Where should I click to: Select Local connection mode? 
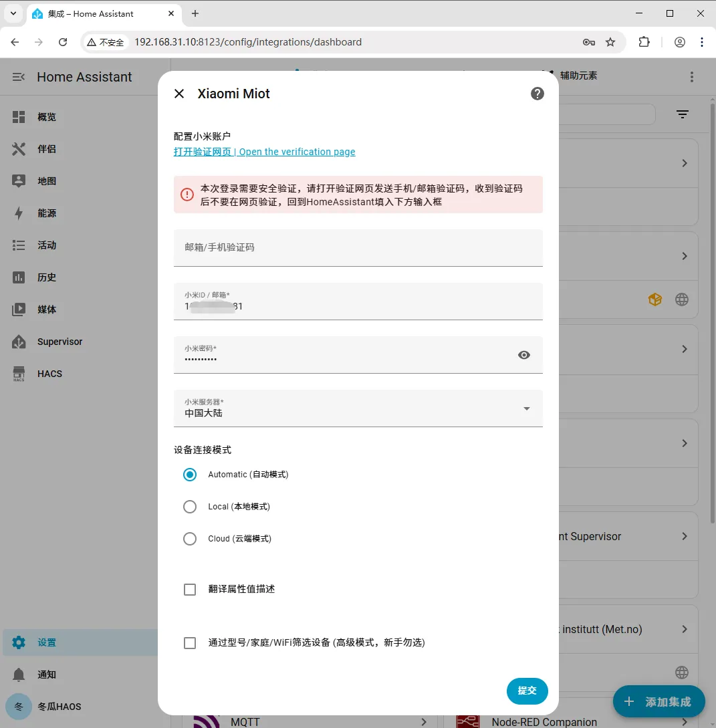pyautogui.click(x=189, y=507)
